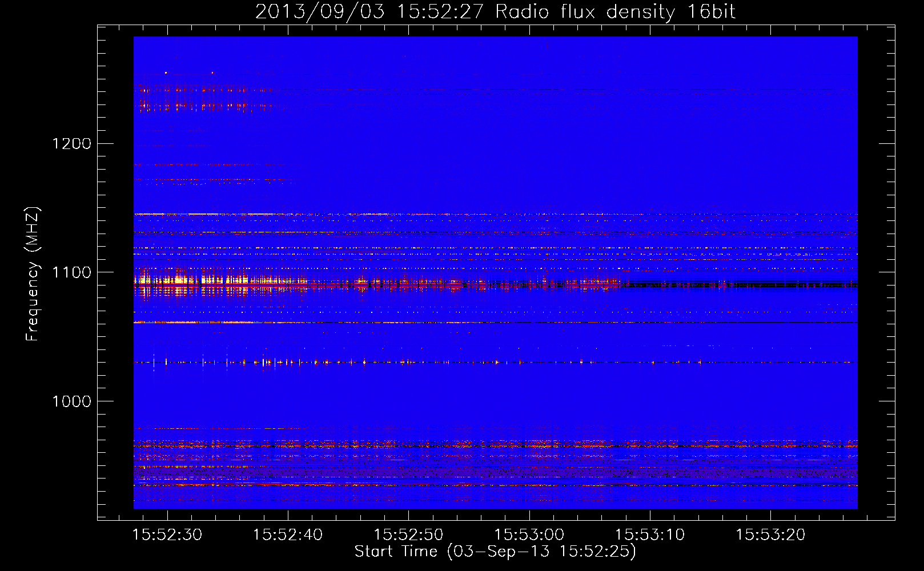This screenshot has width=924, height=571.
Task: Click the 1200 frequency tick label
Action: [x=72, y=143]
